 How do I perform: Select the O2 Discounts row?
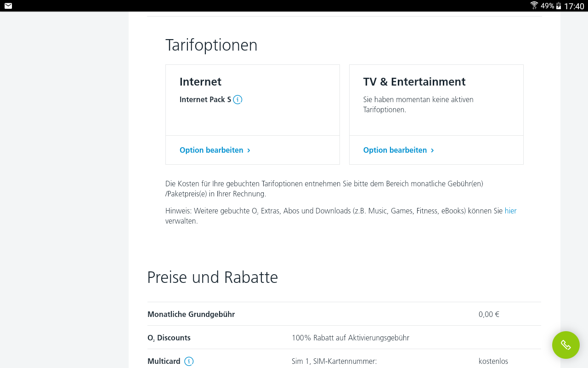pos(344,338)
